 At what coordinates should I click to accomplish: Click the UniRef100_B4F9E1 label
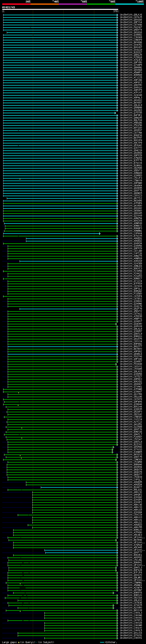click(x=131, y=115)
